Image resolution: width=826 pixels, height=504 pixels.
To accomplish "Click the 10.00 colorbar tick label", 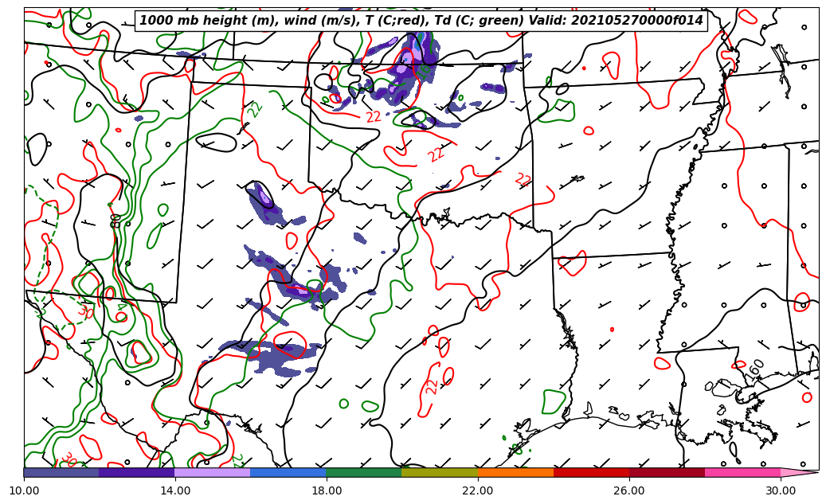I will 24,490.
